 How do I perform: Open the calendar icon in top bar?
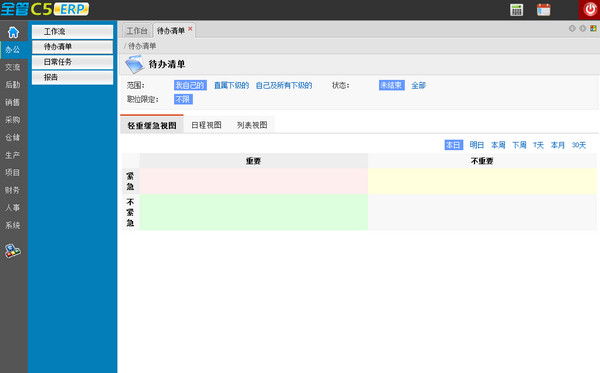(x=543, y=10)
